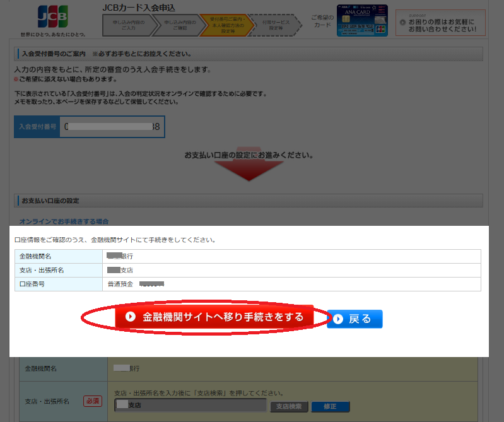504x422 pixels.
Task: Click 金融機関名 label in dialog
Action: 35,257
